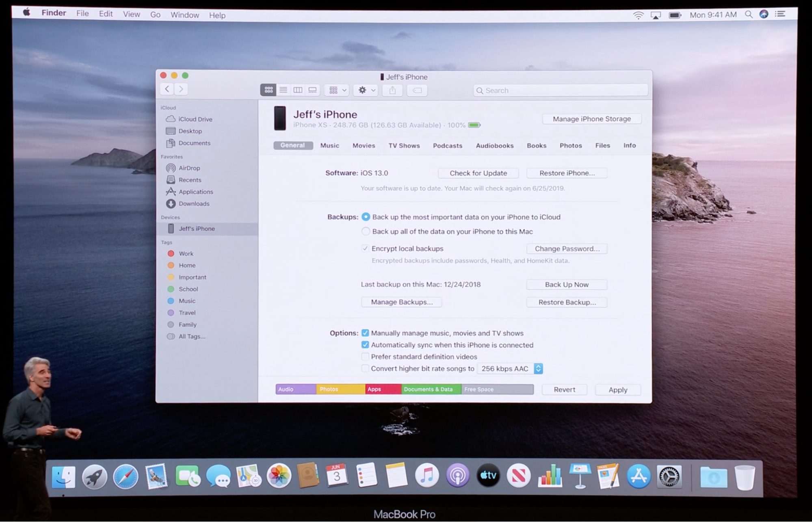Open Apple TV app from the Dock

pos(488,475)
